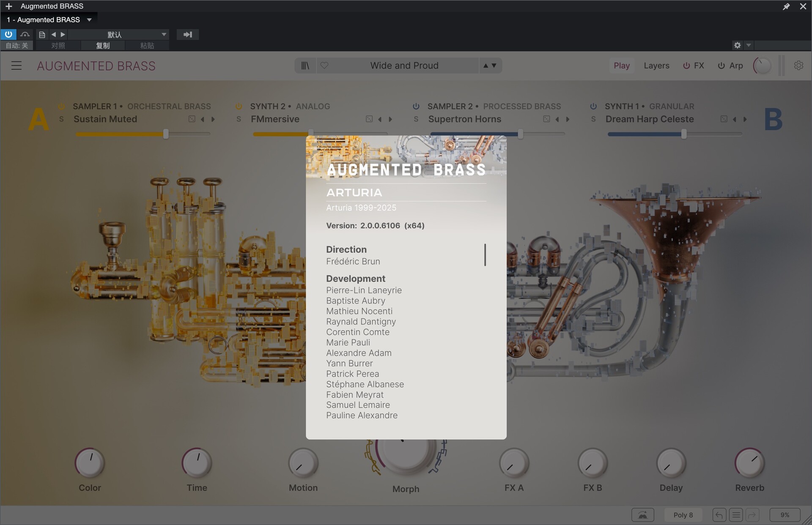812x525 pixels.
Task: Click the About dialog scrollbar
Action: point(485,255)
